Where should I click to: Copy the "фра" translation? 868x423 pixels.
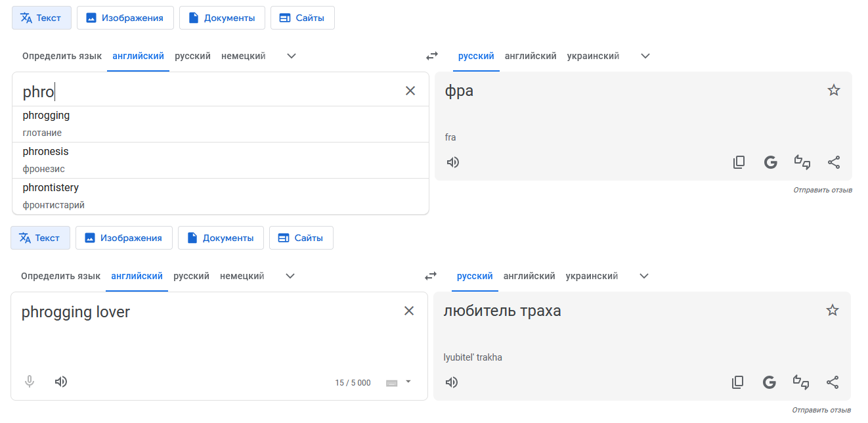739,162
